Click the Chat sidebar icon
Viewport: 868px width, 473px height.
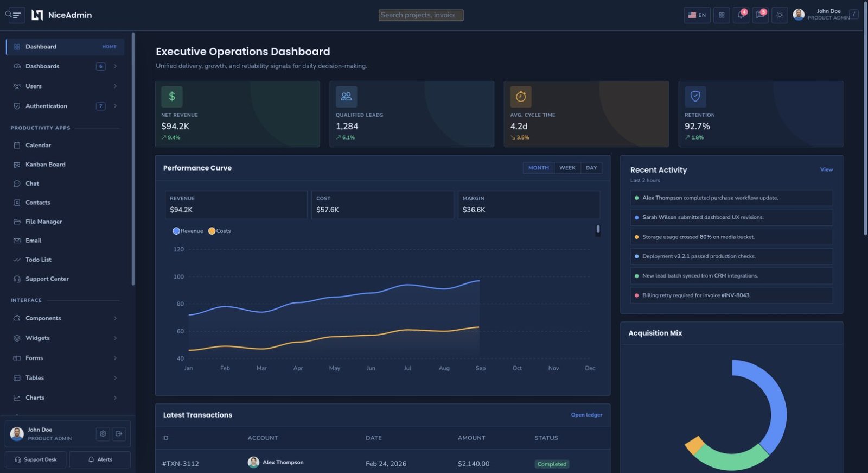[17, 184]
